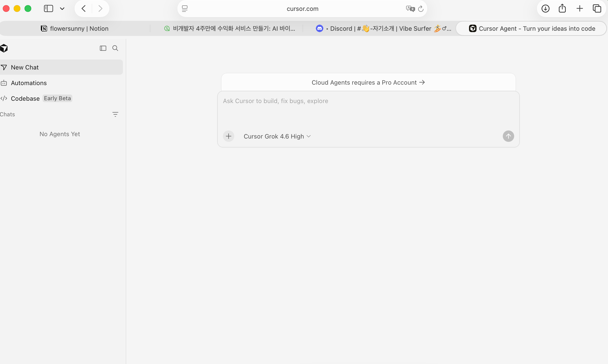Switch to the 비개발자 4주만에 tab

pos(229,28)
